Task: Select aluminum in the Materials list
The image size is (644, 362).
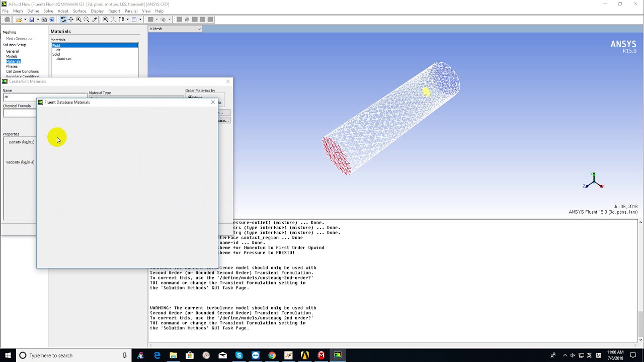Action: coord(64,59)
